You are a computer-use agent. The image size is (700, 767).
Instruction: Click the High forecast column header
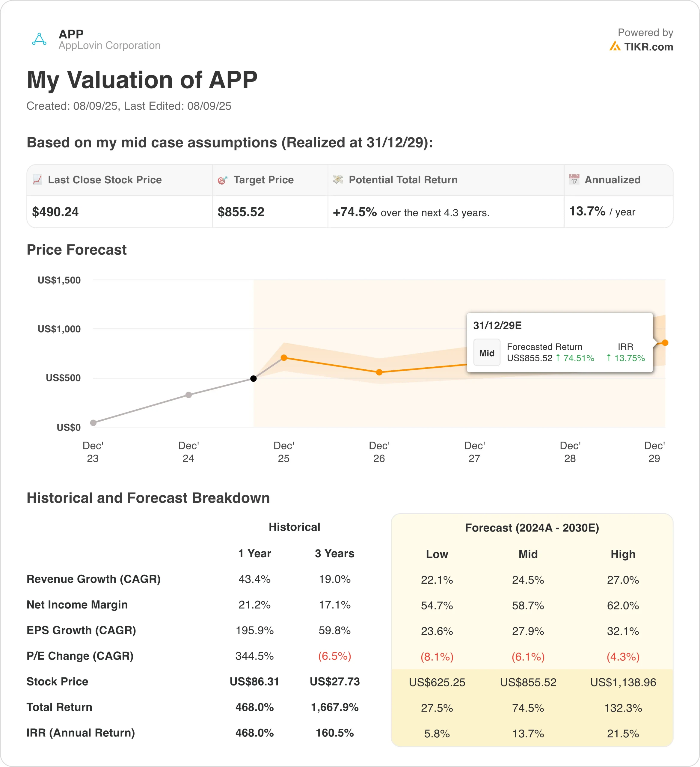pos(623,554)
